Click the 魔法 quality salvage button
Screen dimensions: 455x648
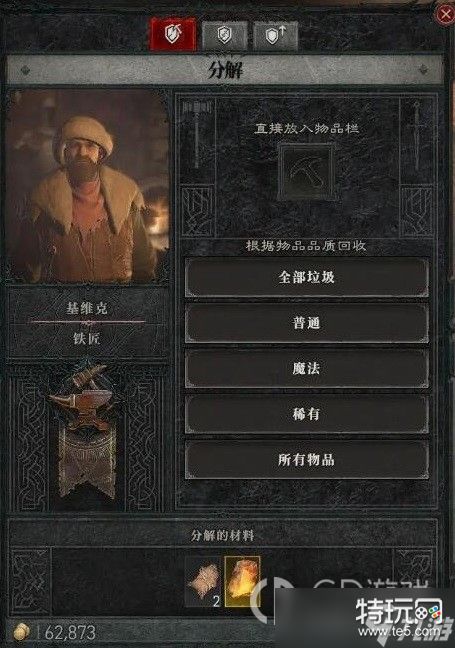(306, 368)
